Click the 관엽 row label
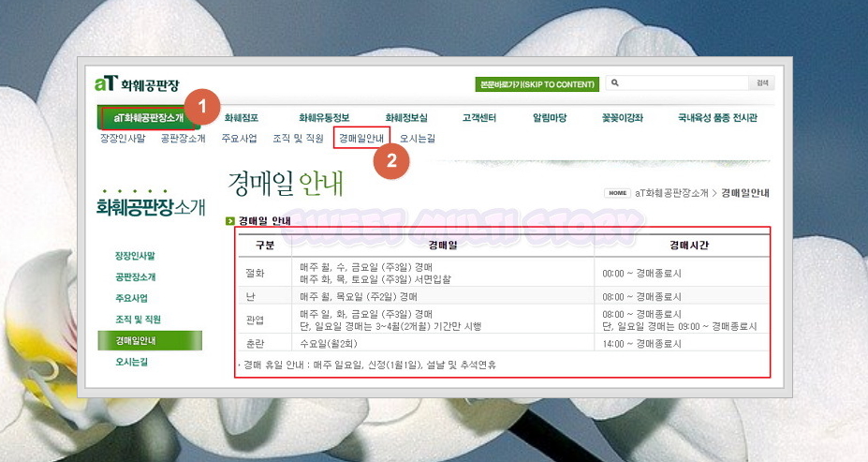The image size is (868, 462). click(256, 320)
